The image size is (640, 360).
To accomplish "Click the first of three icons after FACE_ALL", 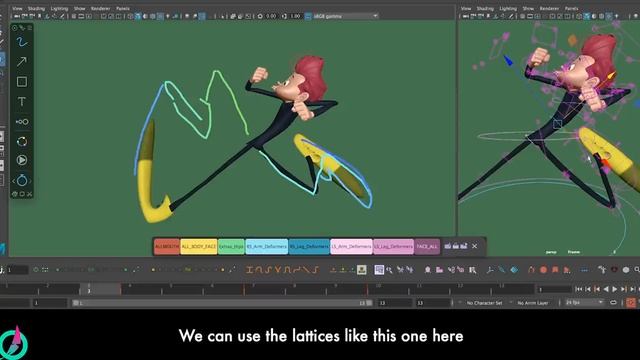I will [x=448, y=246].
